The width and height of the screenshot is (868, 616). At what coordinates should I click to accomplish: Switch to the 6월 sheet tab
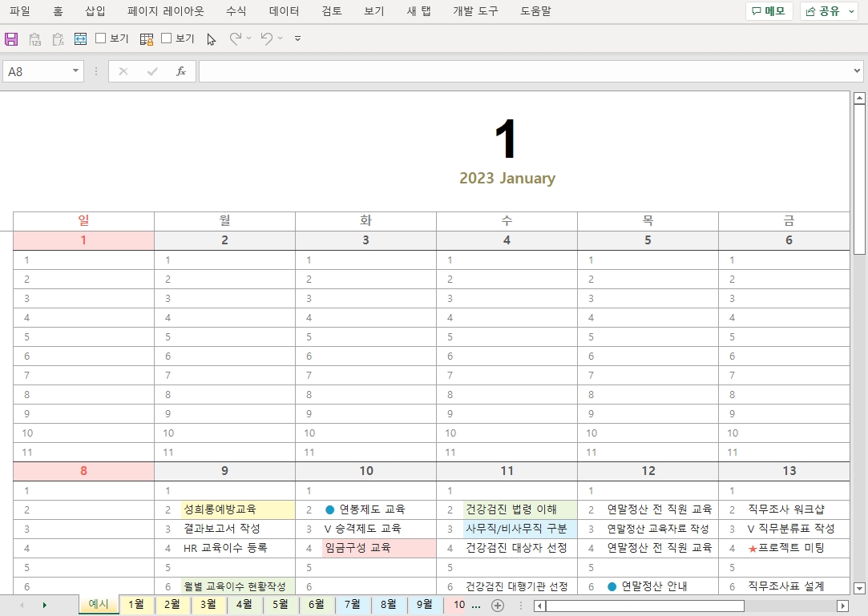pos(316,604)
